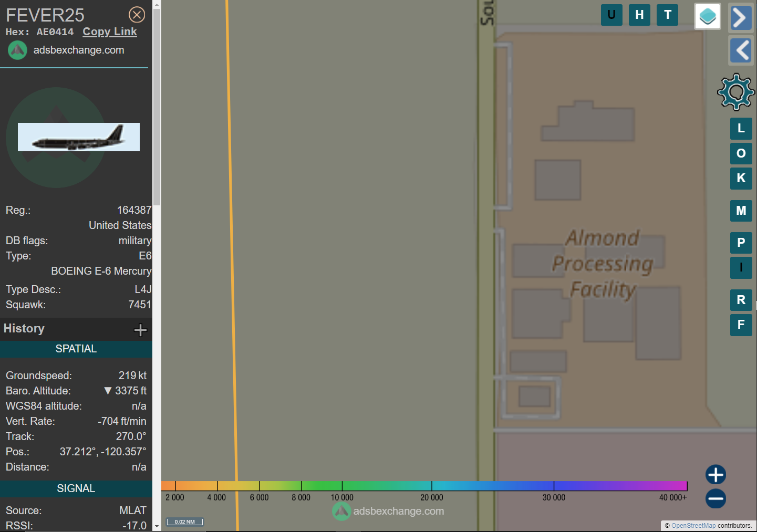The width and height of the screenshot is (757, 532).
Task: Select the hex code AE0414
Action: click(55, 32)
